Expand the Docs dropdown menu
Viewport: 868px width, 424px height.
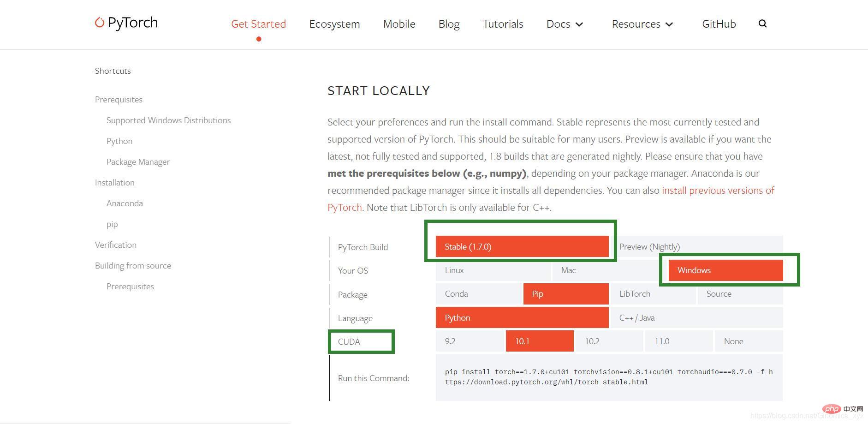point(565,24)
